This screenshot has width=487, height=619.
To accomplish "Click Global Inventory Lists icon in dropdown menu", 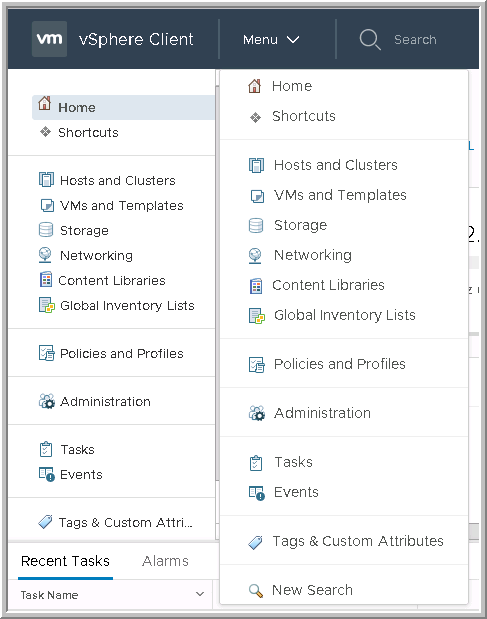I will [257, 316].
